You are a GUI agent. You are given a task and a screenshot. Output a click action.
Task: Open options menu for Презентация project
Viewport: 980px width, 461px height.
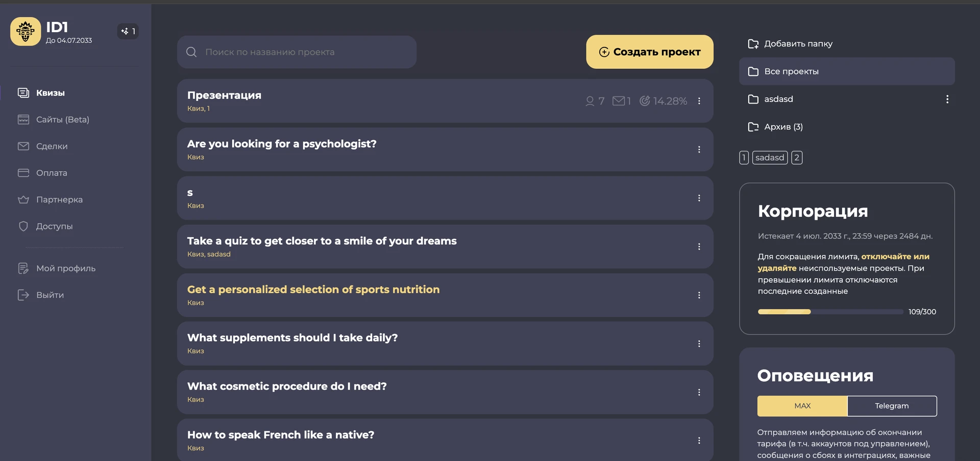[x=699, y=101]
